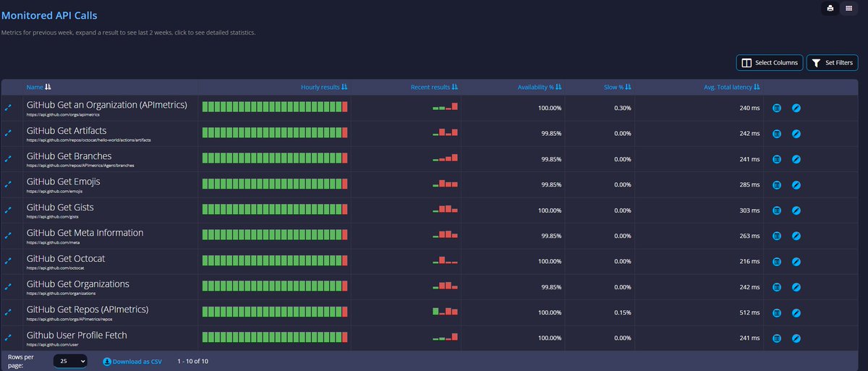The image size is (868, 371).
Task: Open GitHub Get Emojis detailed statistics
Action: tap(64, 182)
